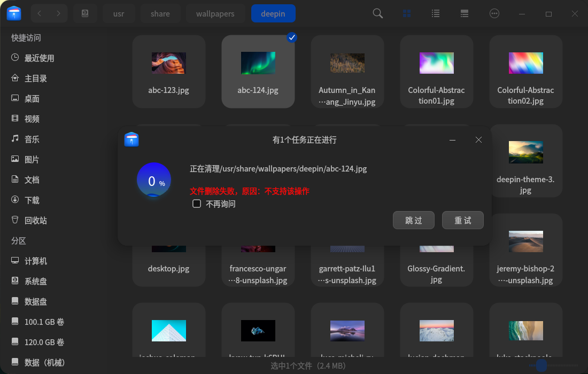The image size is (588, 374).
Task: Switch to list view mode
Action: (436, 13)
